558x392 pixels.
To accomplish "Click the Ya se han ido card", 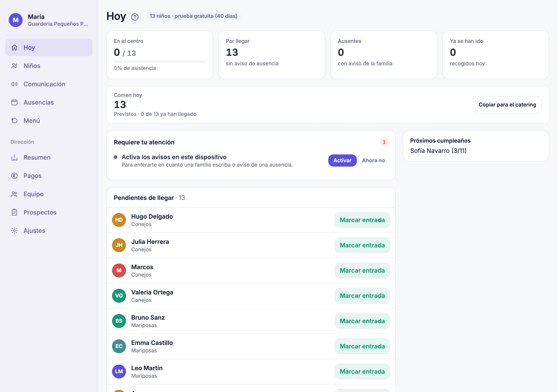I will coord(495,54).
